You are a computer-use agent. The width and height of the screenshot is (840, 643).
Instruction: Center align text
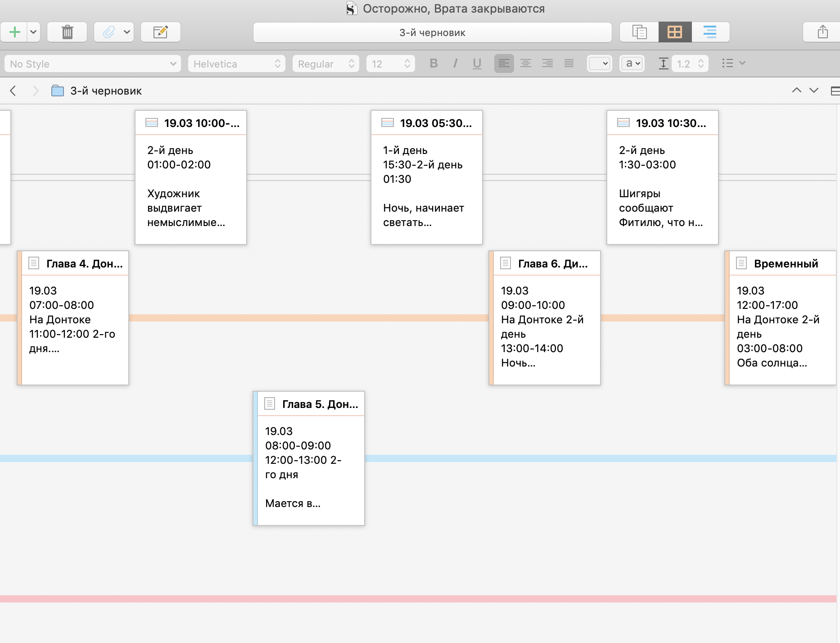click(526, 63)
